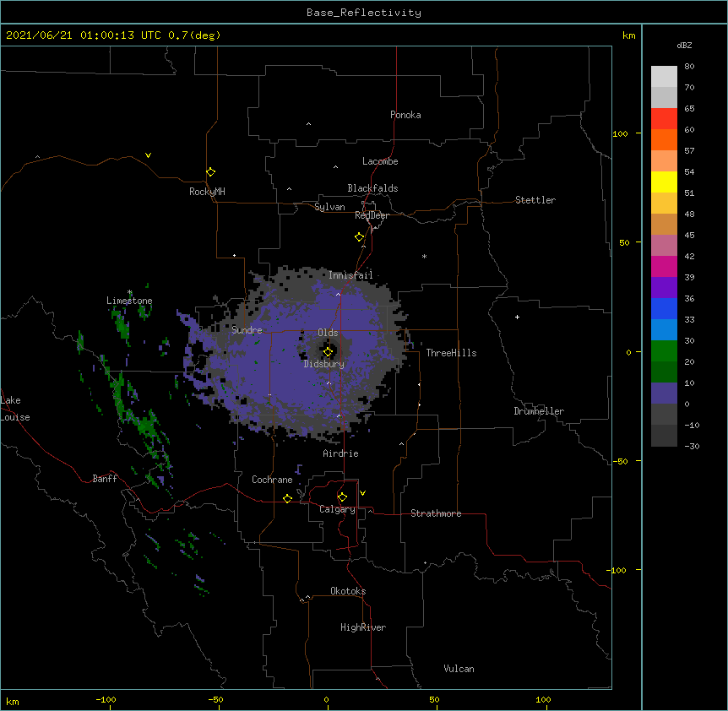Click the Vulcan town label

(459, 669)
